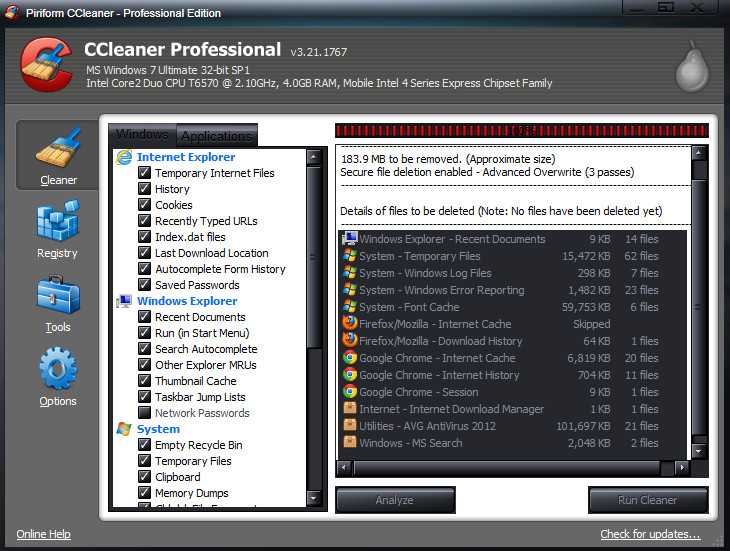The height and width of the screenshot is (551, 730).
Task: Click checklist scrollbar up arrow
Action: [313, 157]
